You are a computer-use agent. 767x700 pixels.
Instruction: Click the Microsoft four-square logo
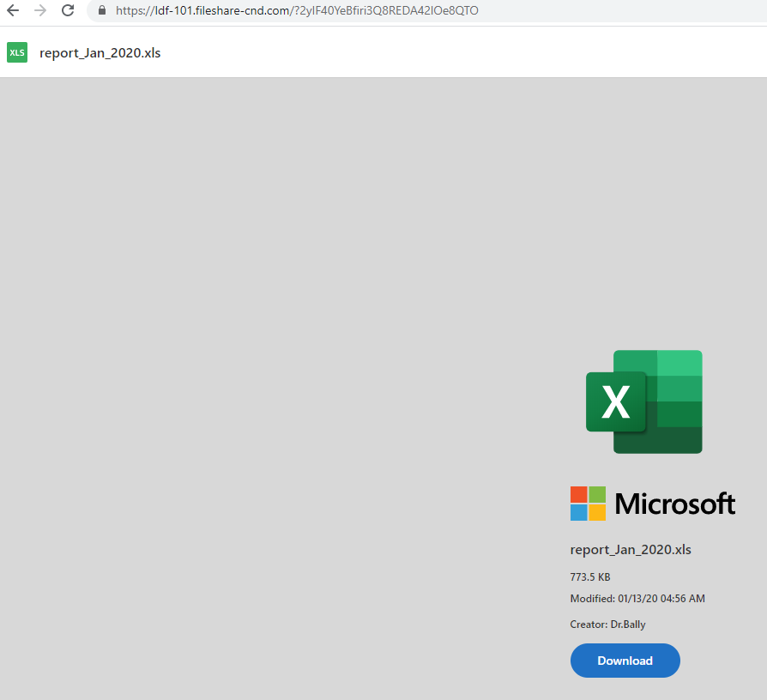click(588, 504)
